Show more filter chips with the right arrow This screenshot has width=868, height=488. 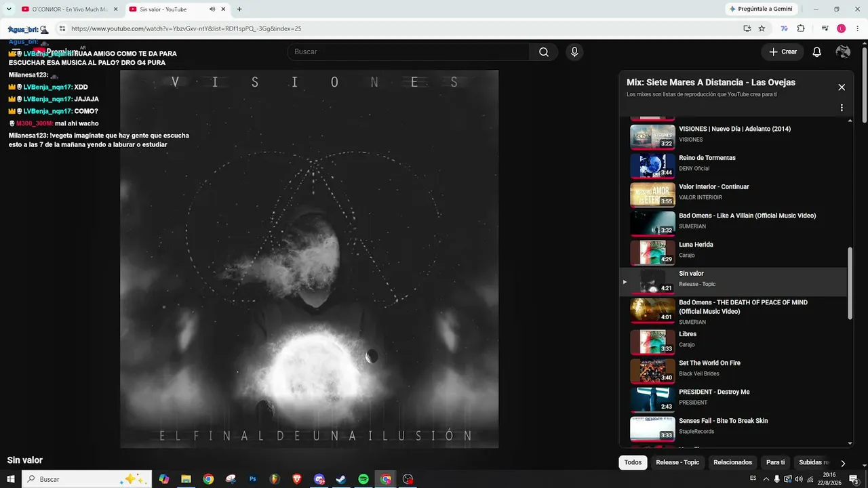pos(843,463)
